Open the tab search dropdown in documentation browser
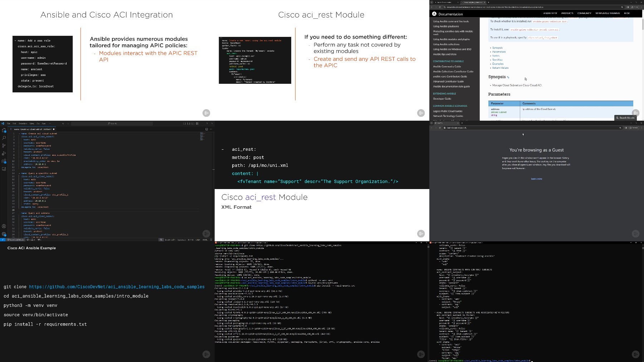 [431, 2]
